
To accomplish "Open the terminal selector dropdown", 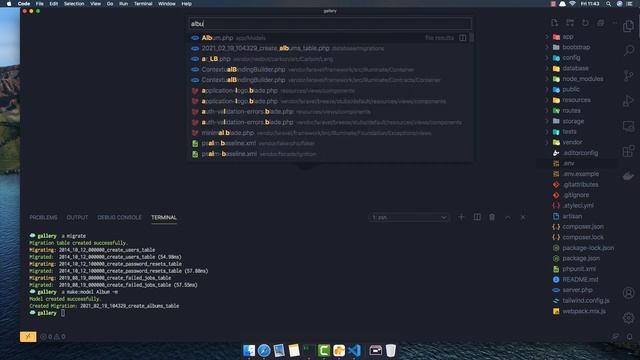I will (x=409, y=217).
